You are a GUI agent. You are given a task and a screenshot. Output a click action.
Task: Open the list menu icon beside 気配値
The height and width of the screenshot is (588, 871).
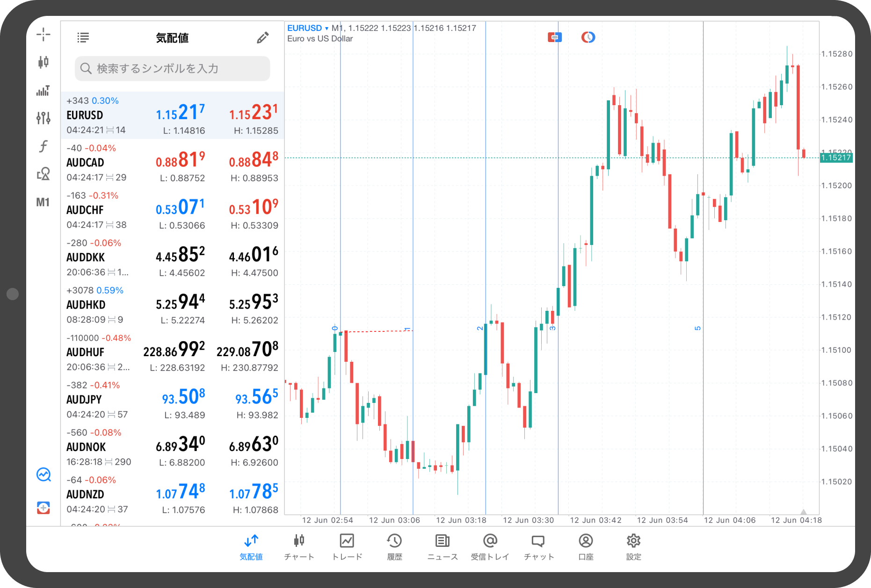click(83, 38)
